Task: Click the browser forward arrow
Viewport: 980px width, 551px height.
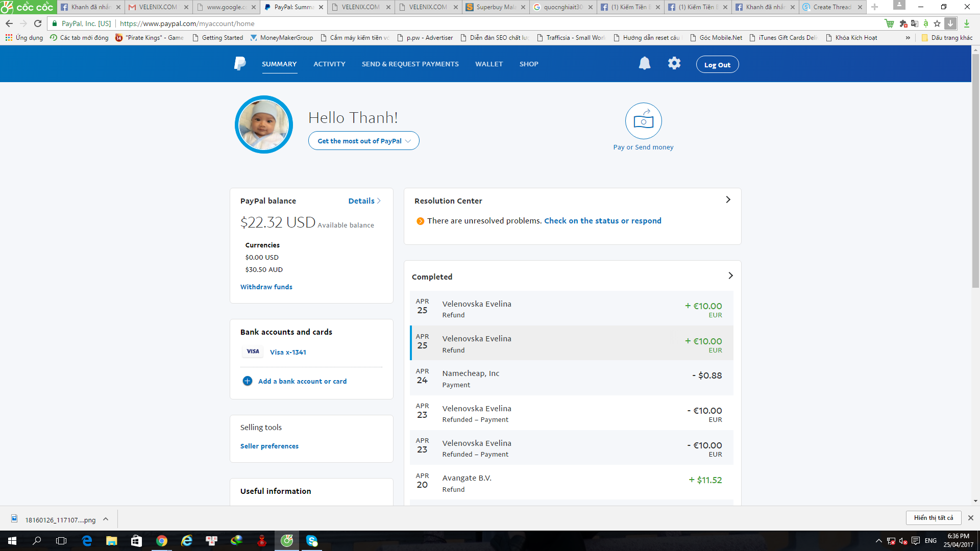Action: point(23,23)
